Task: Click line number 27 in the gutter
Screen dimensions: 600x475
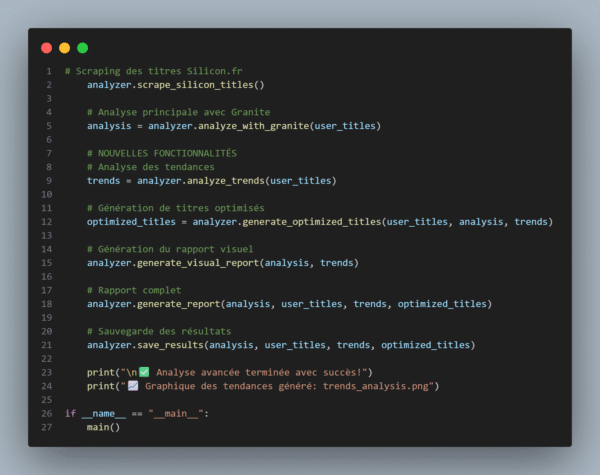Action: [x=47, y=427]
